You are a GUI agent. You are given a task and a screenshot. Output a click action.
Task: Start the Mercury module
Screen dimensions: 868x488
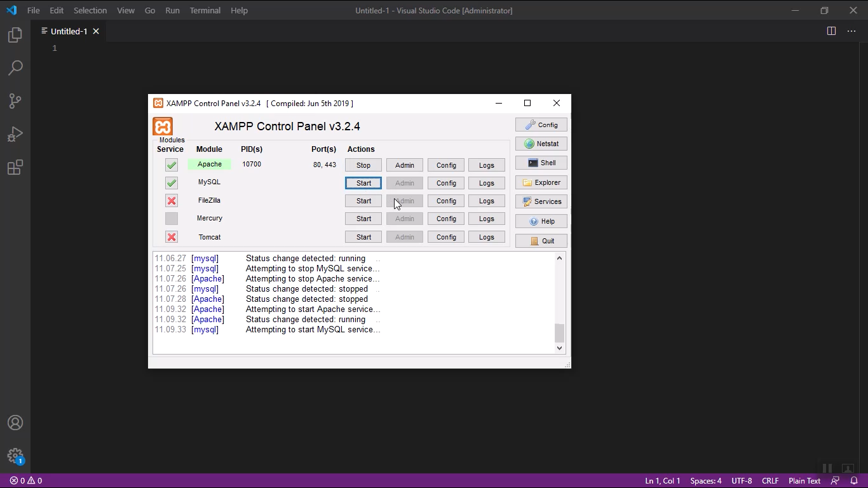tap(363, 219)
